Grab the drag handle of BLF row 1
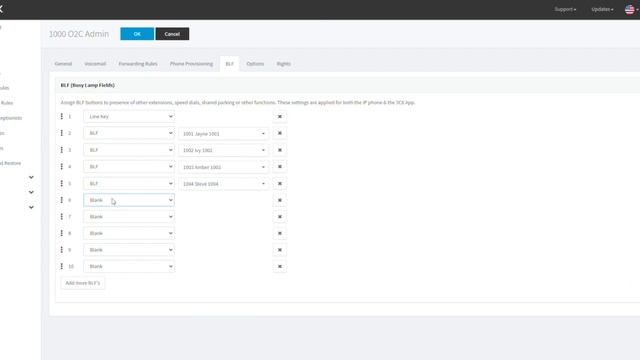This screenshot has width=640, height=360. [x=62, y=116]
